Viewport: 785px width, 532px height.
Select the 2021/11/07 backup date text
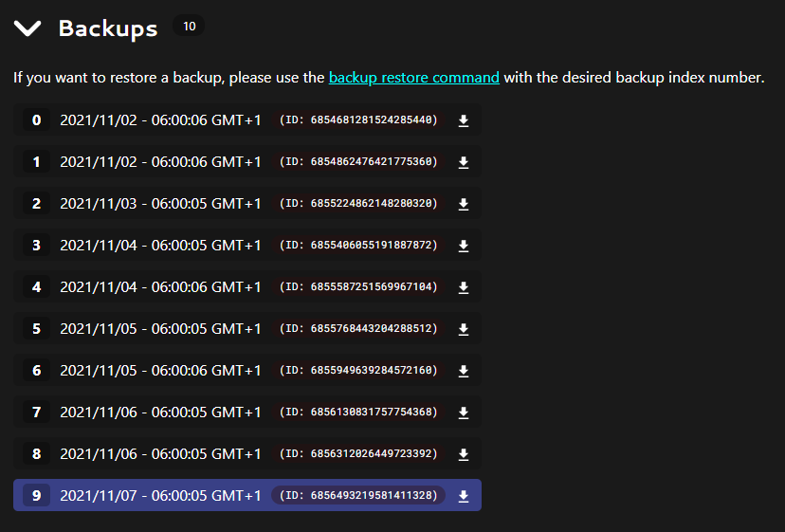160,496
